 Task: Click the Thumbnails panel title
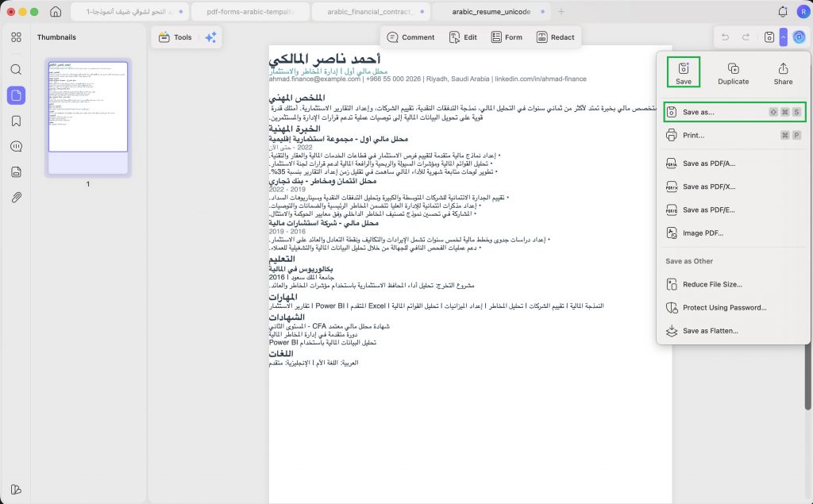click(56, 37)
